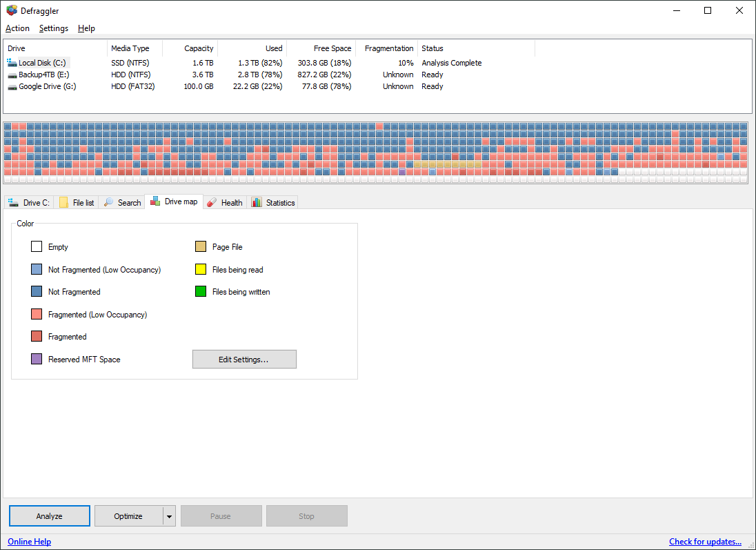Click the File list folder icon
This screenshot has width=756, height=550.
(63, 203)
